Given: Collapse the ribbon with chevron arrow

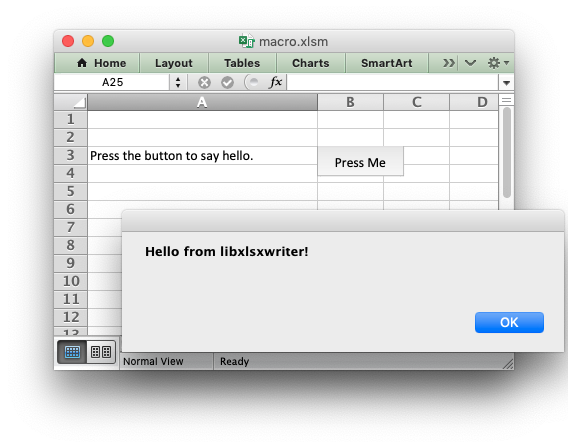Looking at the screenshot, I should point(470,63).
